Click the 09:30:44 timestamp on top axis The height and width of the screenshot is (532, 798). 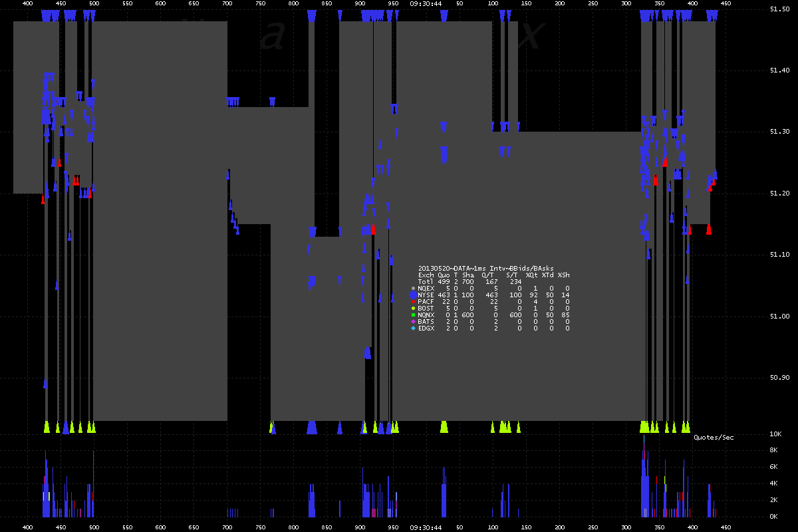(x=426, y=3)
